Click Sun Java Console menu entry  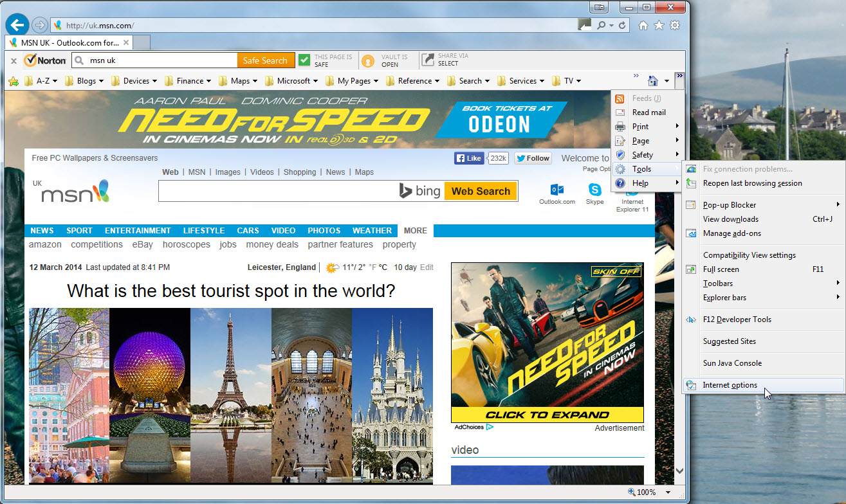(x=764, y=363)
